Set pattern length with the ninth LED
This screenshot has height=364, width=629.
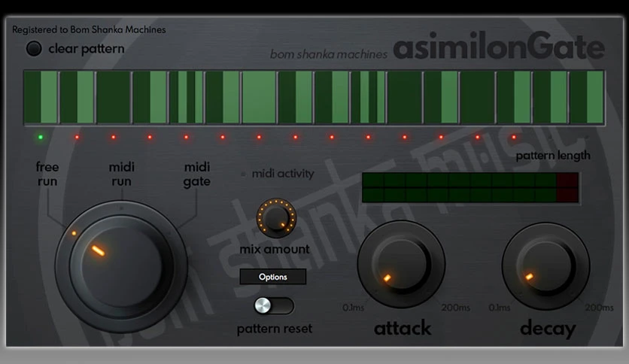(332, 137)
